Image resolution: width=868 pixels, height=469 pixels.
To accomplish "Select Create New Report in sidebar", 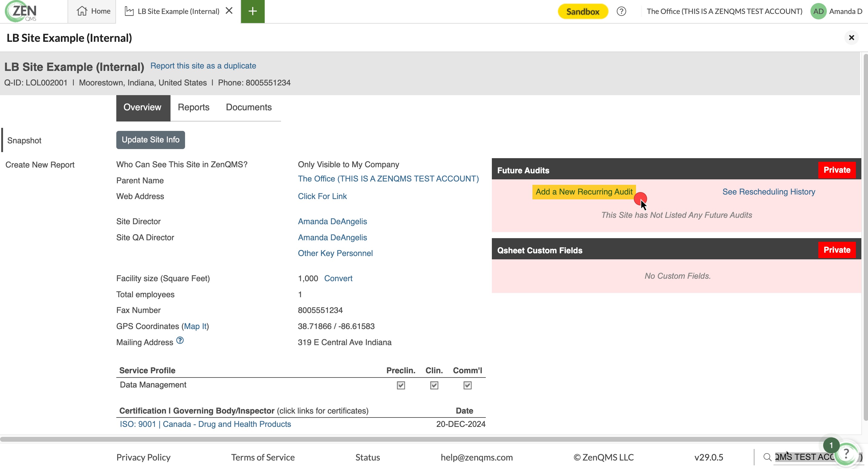I will pyautogui.click(x=40, y=165).
